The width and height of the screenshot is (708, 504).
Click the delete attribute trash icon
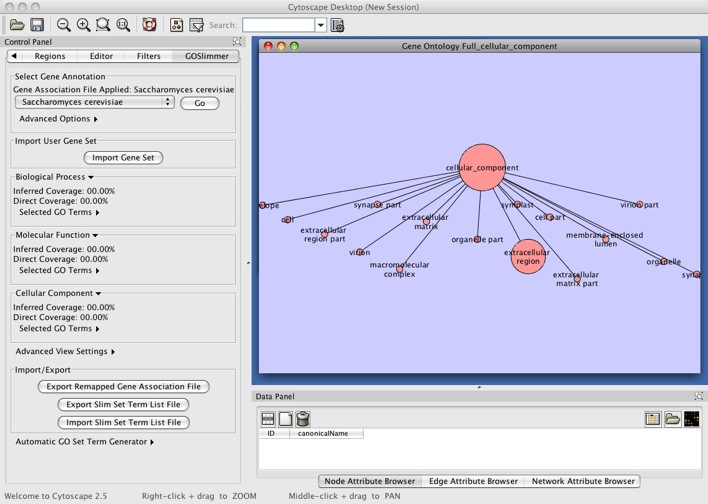tap(302, 419)
